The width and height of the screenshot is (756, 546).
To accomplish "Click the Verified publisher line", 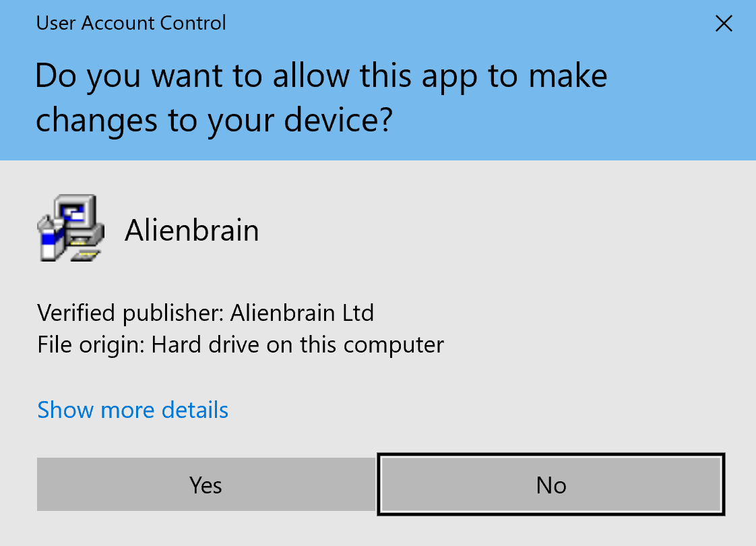I will click(x=206, y=313).
